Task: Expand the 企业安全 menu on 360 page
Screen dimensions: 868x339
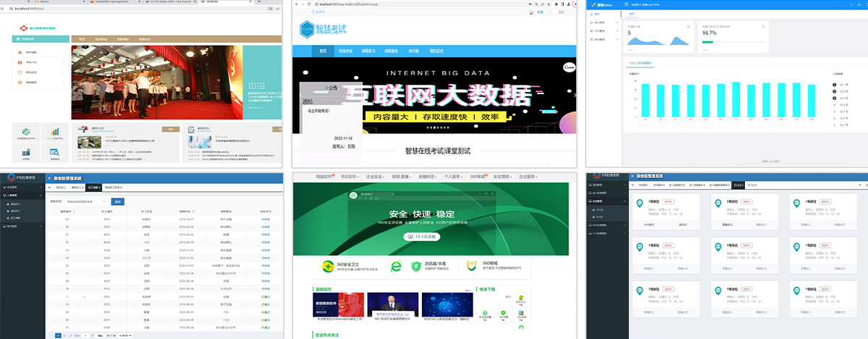Action: pyautogui.click(x=376, y=177)
